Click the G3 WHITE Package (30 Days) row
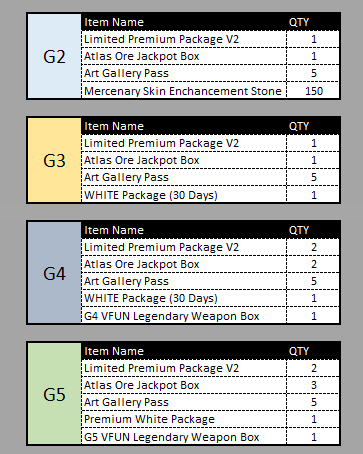 point(211,194)
